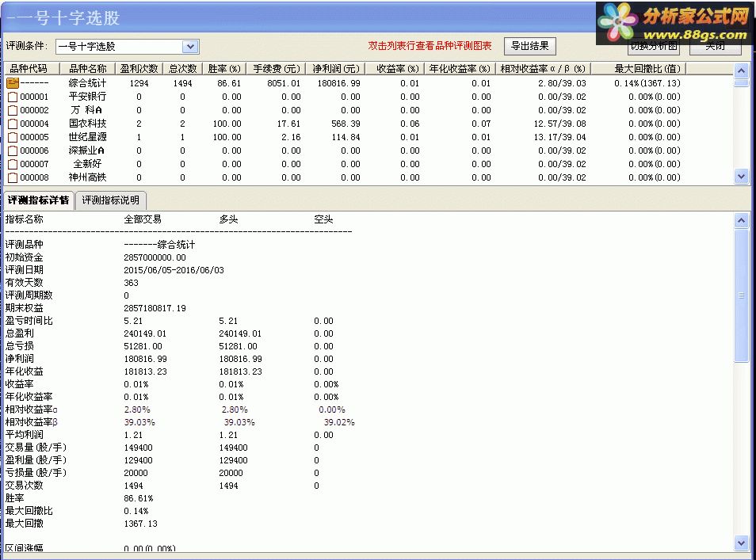The height and width of the screenshot is (560, 756).
Task: Click the detail panel scrollbar up arrow
Action: click(741, 221)
